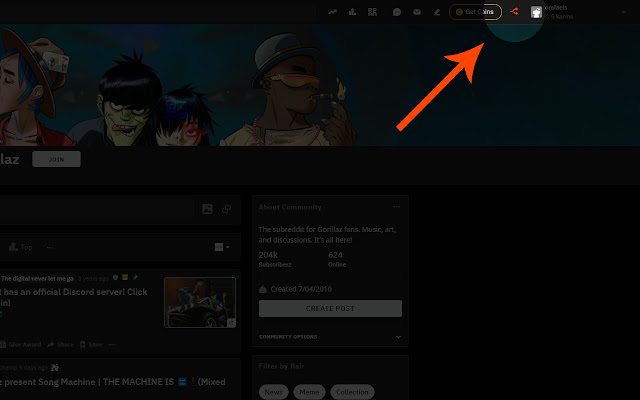640x400 pixels.
Task: Click the '204k' subscribers count
Action: pos(268,255)
